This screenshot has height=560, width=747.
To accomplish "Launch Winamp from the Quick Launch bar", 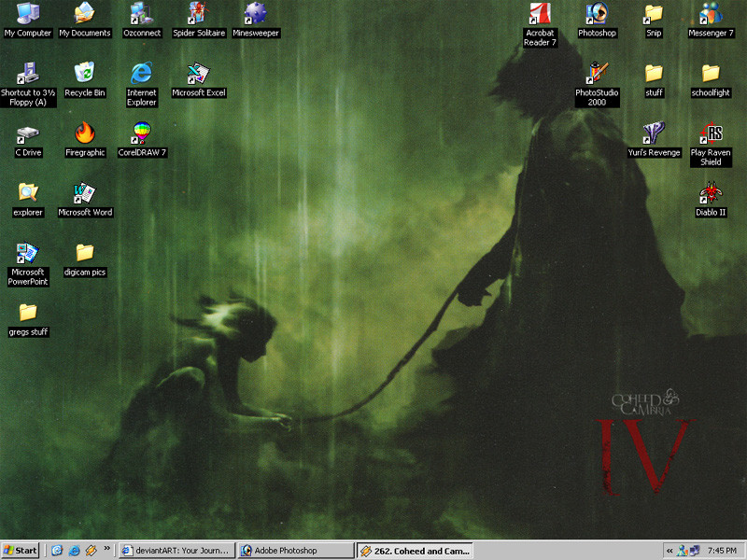I will [91, 551].
